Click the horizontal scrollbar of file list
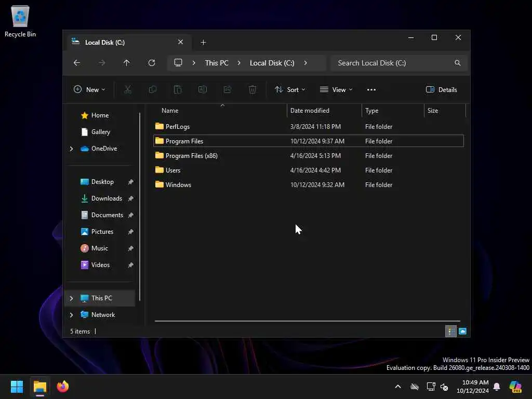Viewport: 532px width, 399px height. click(x=308, y=321)
